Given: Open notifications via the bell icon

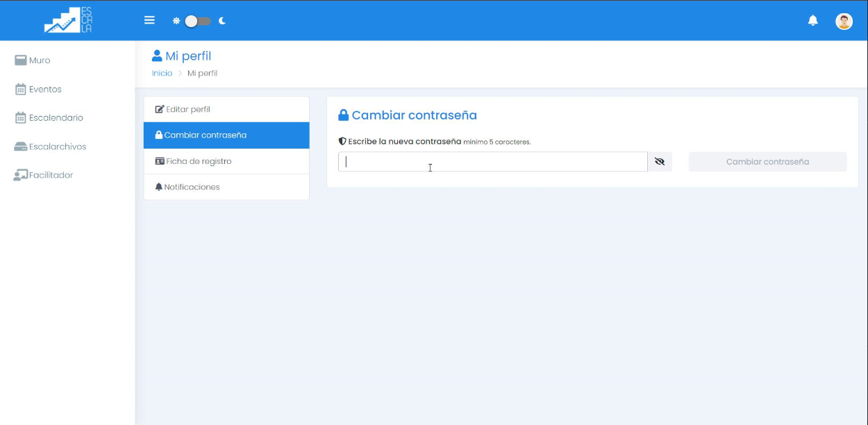Looking at the screenshot, I should [813, 20].
